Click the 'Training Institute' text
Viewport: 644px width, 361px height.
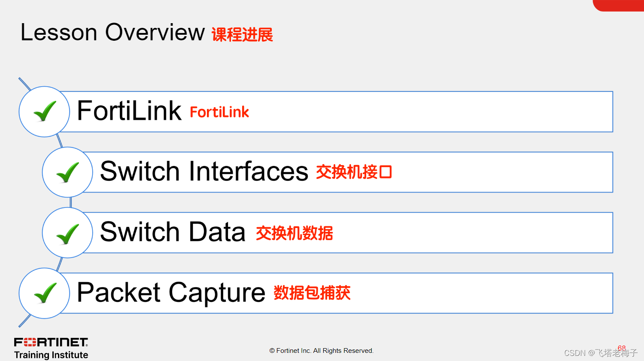point(51,355)
